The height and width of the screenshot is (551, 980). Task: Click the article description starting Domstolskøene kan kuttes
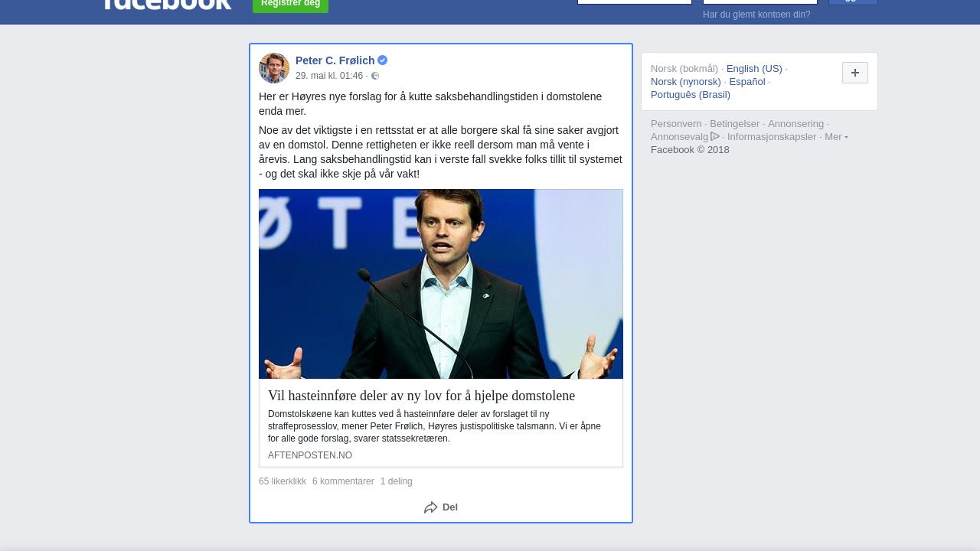click(434, 426)
